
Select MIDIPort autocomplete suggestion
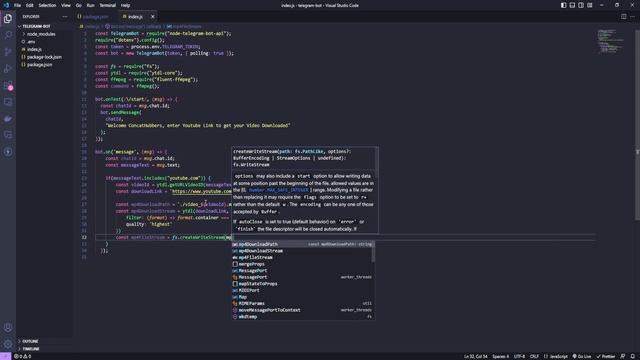tap(303, 290)
